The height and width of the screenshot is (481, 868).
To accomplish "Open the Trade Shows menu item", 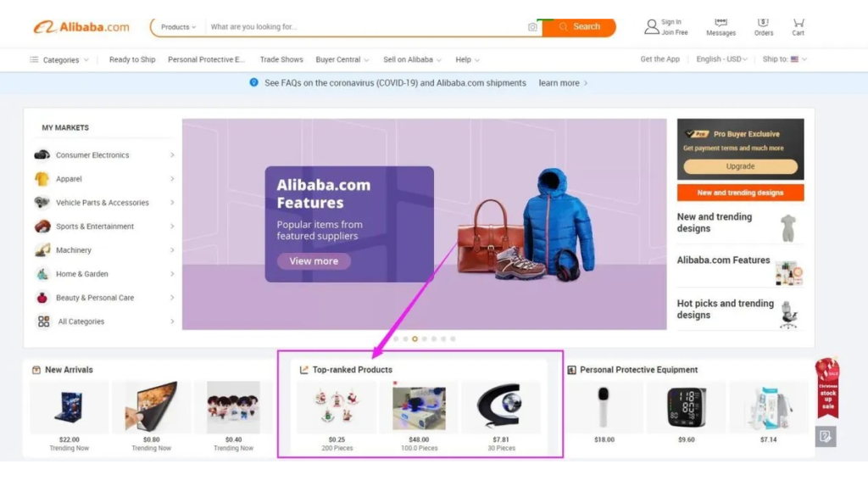I will 281,59.
